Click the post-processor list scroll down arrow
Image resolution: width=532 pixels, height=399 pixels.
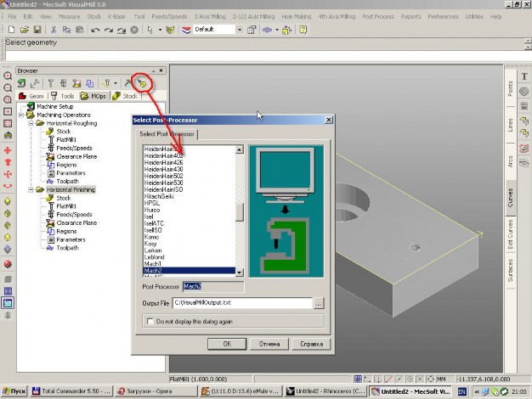coord(239,273)
